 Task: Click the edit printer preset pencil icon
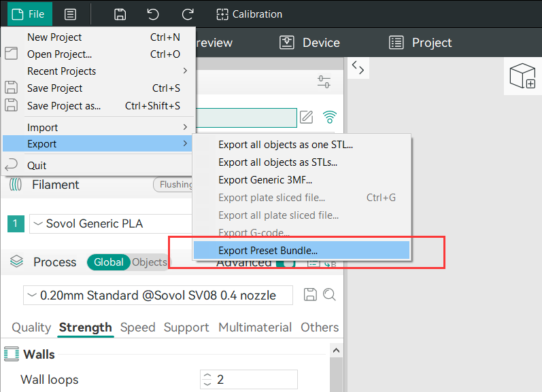point(306,117)
